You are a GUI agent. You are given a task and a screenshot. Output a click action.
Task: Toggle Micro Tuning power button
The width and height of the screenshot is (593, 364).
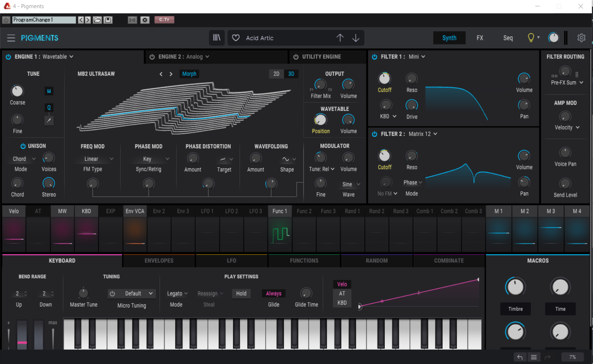point(112,293)
